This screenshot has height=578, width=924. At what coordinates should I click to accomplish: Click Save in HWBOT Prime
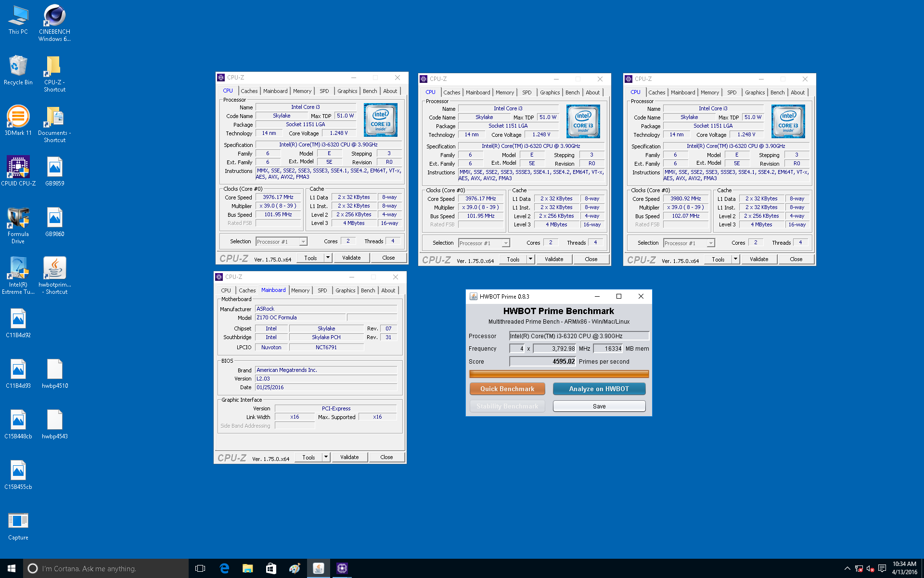point(599,406)
